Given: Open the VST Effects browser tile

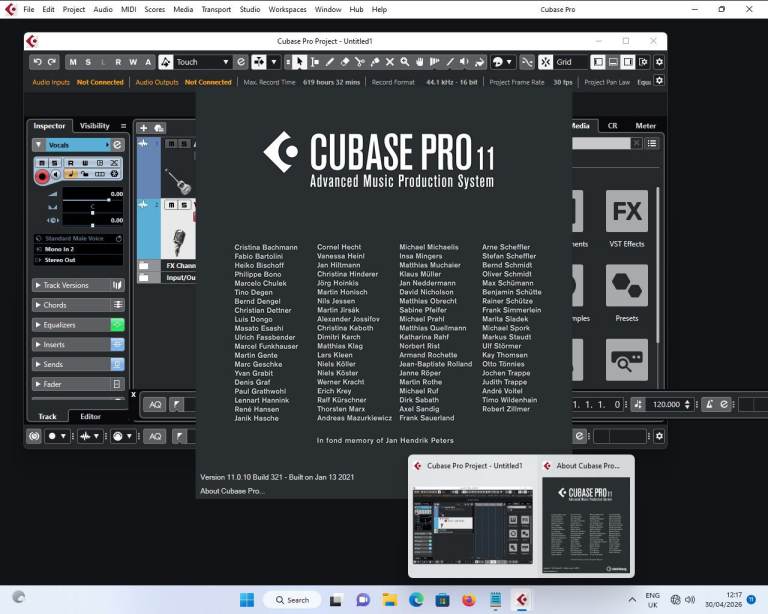Looking at the screenshot, I should (x=627, y=220).
